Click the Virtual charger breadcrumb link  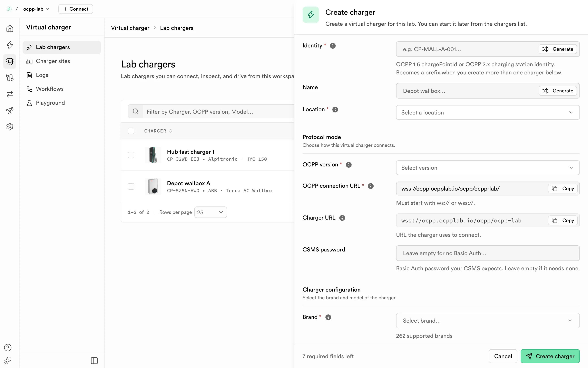(130, 28)
